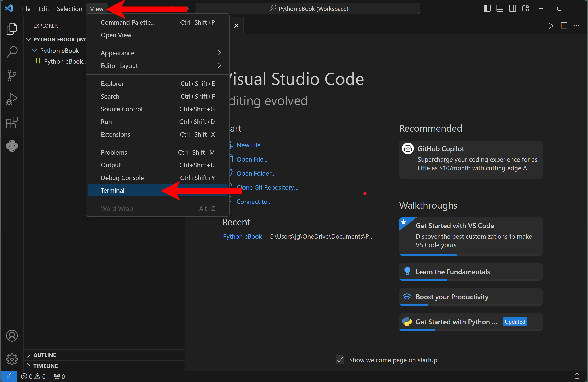Open the Selection menu

point(70,9)
